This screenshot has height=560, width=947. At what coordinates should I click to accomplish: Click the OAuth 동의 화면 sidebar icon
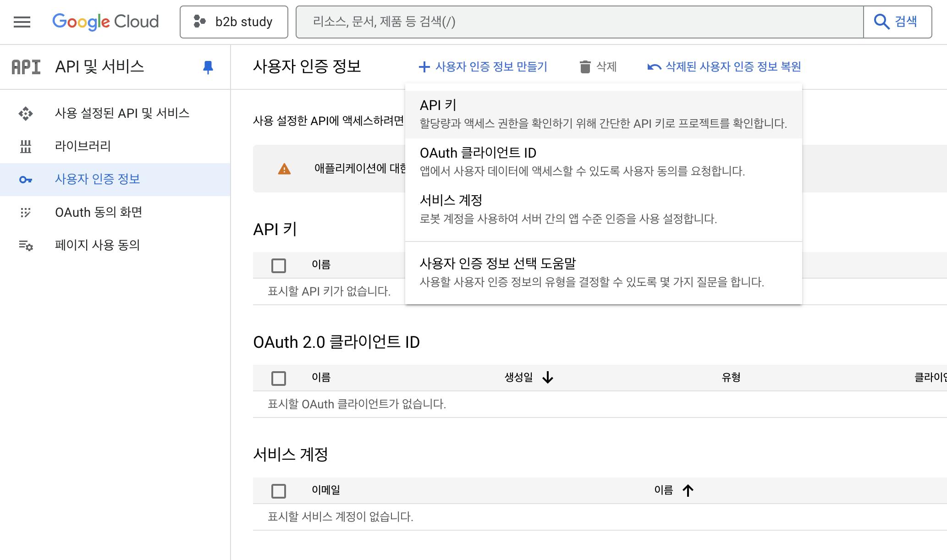pyautogui.click(x=26, y=213)
